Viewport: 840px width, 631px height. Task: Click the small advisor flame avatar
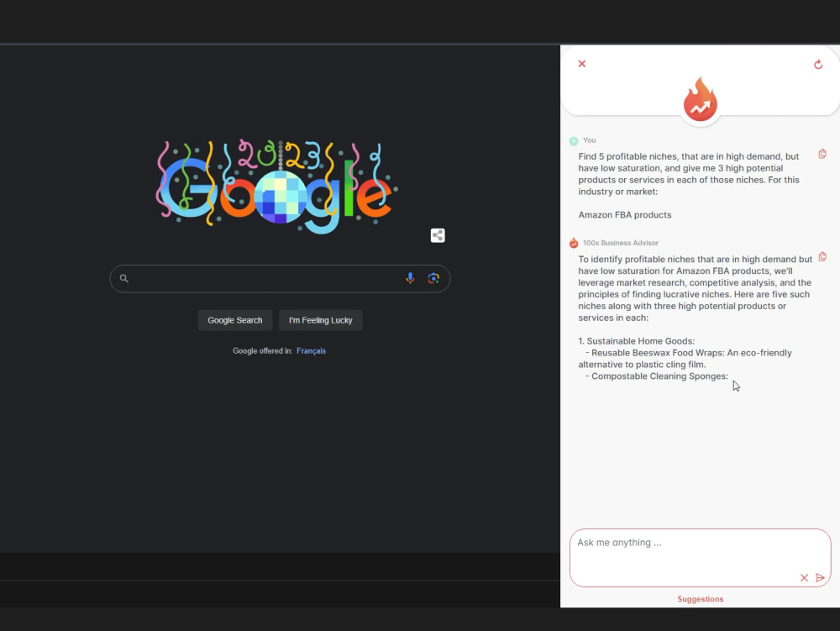pyautogui.click(x=574, y=243)
